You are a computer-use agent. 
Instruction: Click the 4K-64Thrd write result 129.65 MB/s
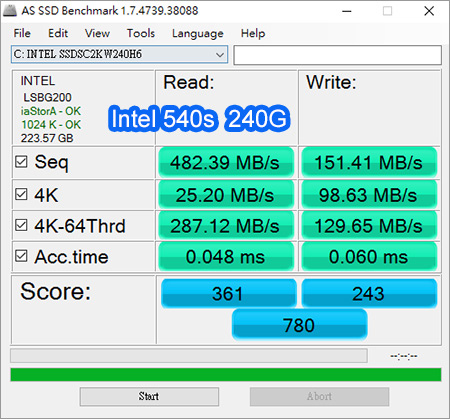point(369,226)
